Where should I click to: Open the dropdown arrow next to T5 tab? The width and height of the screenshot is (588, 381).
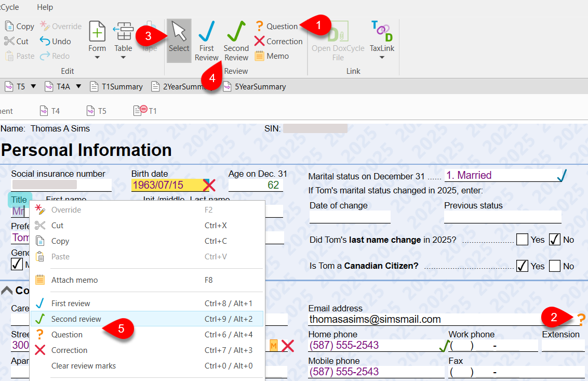pos(33,86)
